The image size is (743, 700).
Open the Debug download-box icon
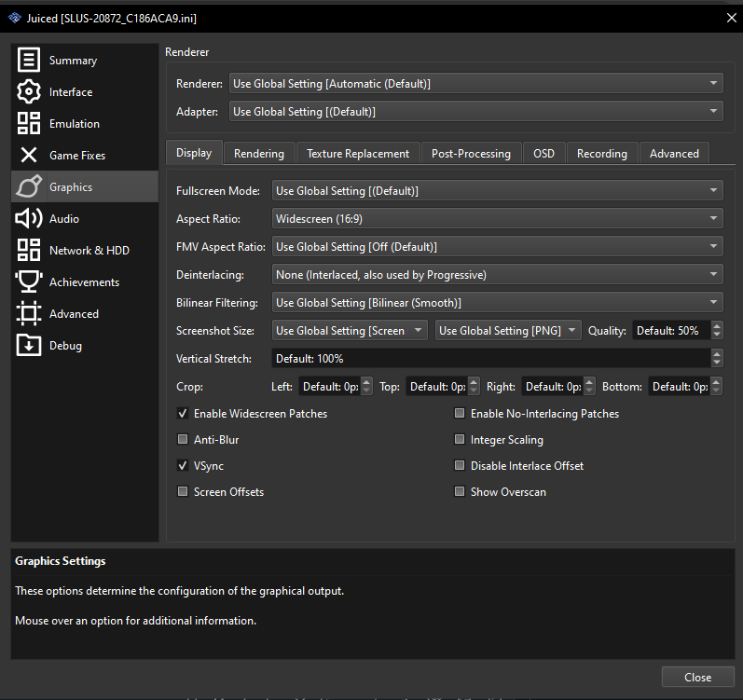pos(28,345)
